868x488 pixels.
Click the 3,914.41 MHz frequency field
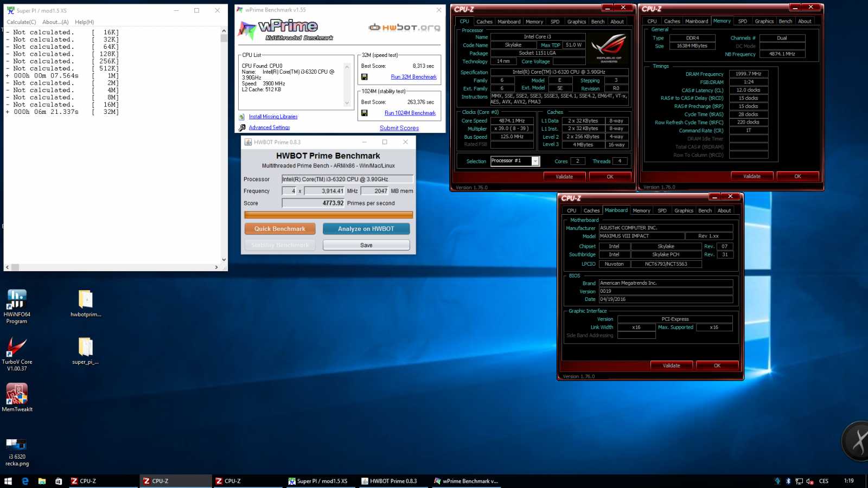click(324, 191)
